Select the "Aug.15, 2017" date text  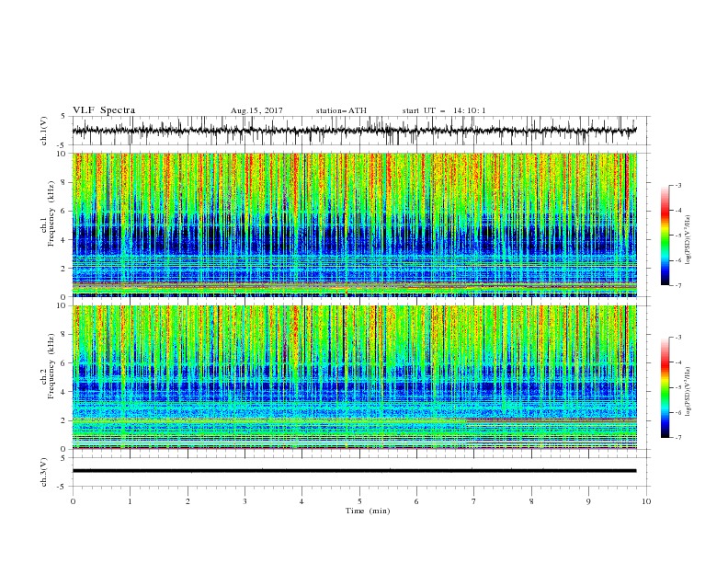point(256,110)
